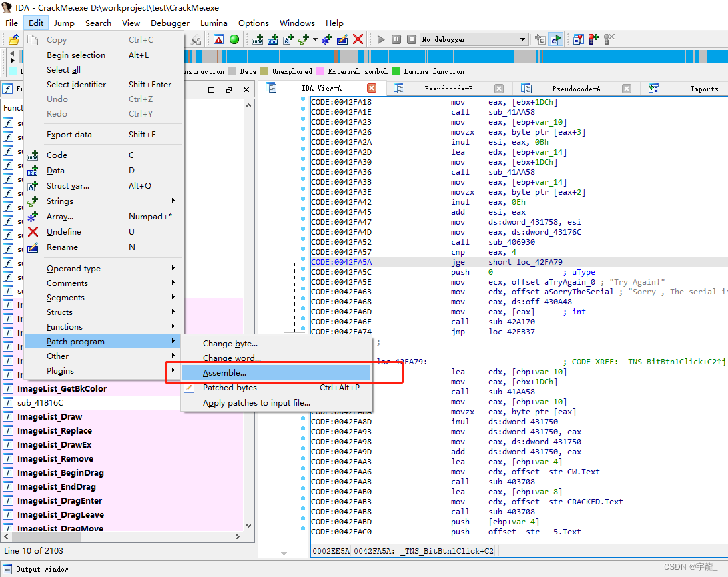Open the View menu
Image resolution: width=728 pixels, height=577 pixels.
pos(131,23)
